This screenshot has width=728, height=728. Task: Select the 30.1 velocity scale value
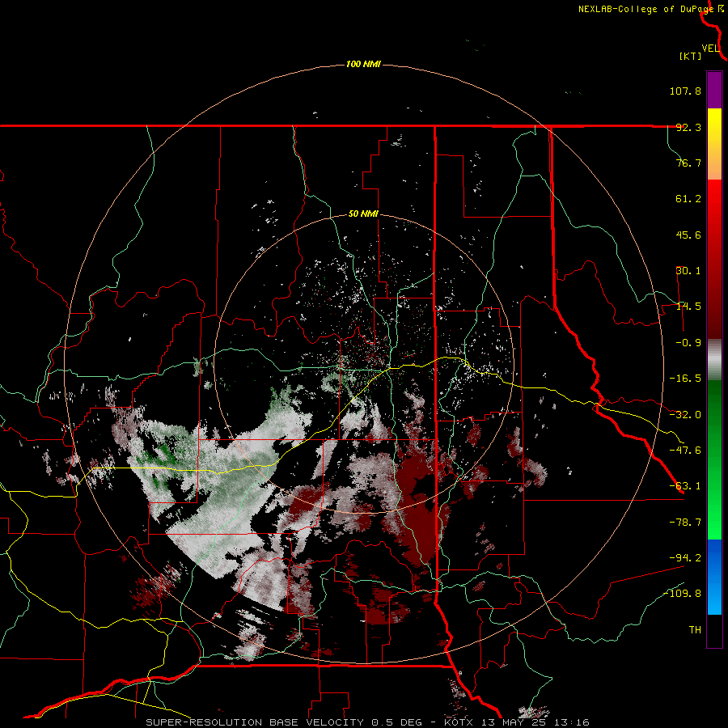pyautogui.click(x=688, y=271)
